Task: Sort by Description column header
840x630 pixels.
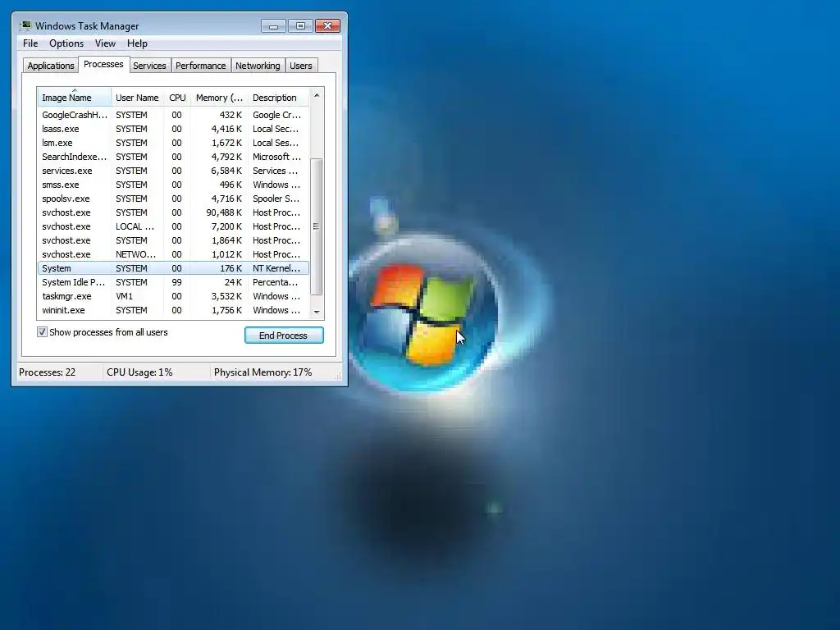Action: click(279, 98)
